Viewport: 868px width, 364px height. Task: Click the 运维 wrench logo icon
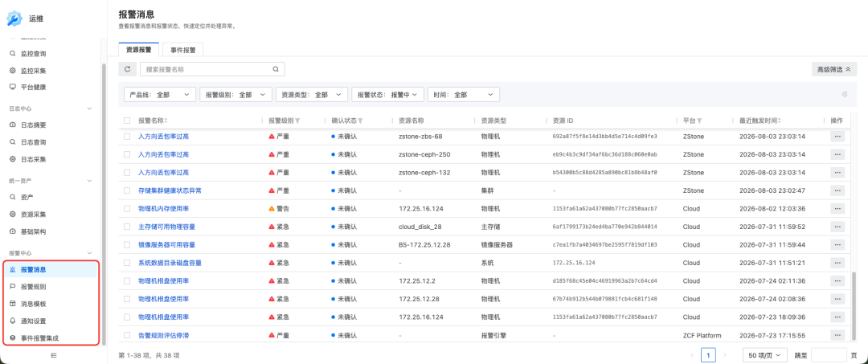coord(14,18)
